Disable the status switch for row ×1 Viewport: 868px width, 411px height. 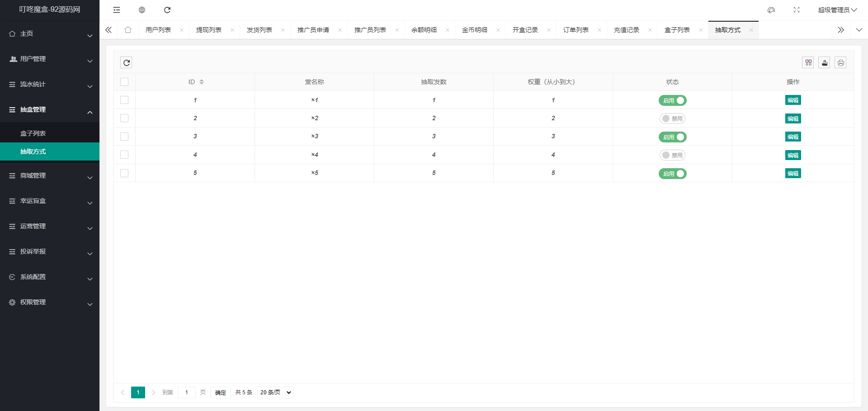[672, 100]
